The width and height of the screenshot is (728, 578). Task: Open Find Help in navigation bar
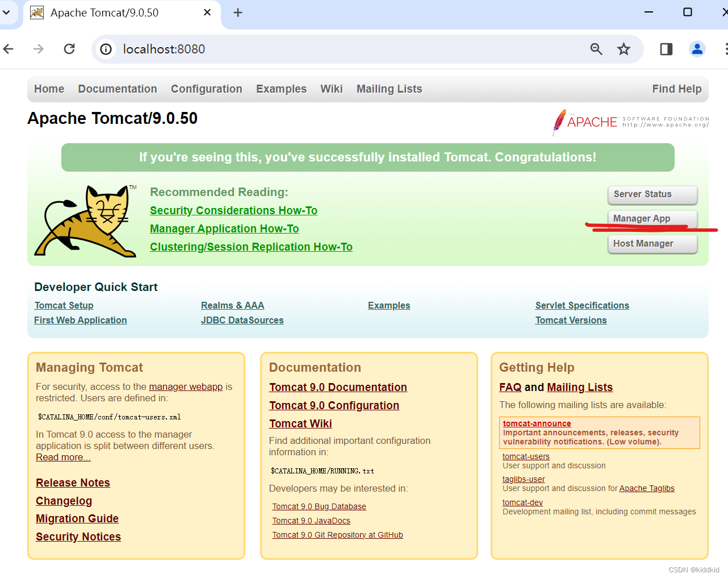pyautogui.click(x=677, y=89)
